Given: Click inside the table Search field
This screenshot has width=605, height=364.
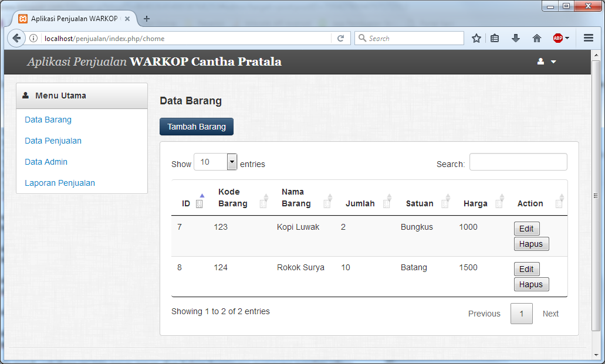Looking at the screenshot, I should pos(518,162).
